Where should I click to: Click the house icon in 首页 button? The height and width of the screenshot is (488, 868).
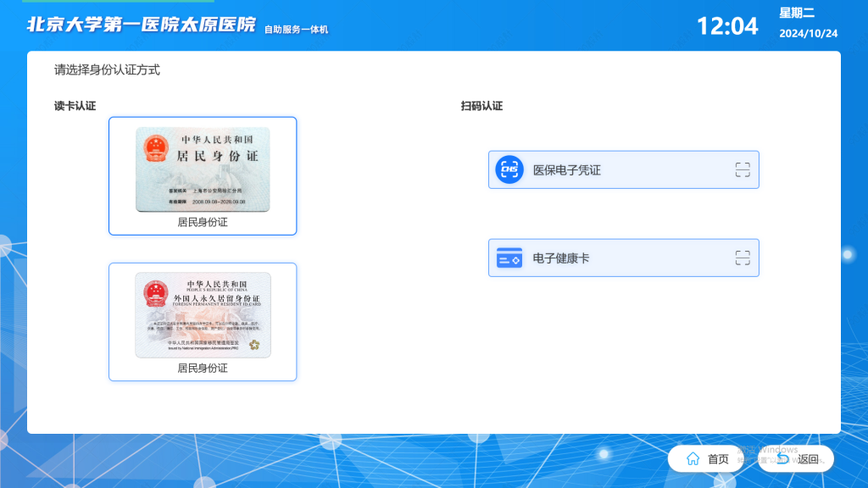[x=693, y=458]
